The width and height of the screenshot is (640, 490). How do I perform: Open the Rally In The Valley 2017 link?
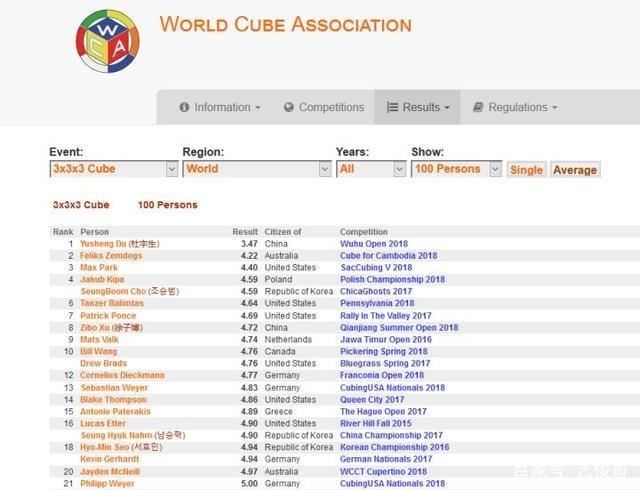pos(386,316)
